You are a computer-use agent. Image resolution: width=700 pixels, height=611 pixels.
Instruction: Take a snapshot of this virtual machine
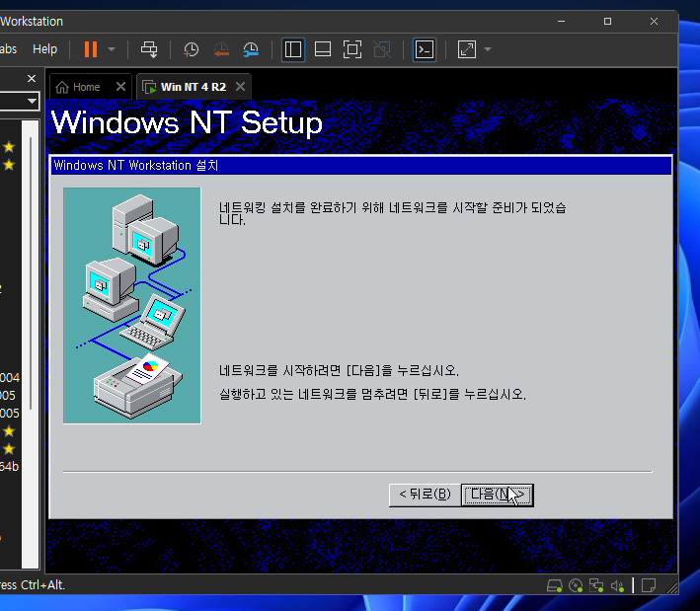[192, 49]
